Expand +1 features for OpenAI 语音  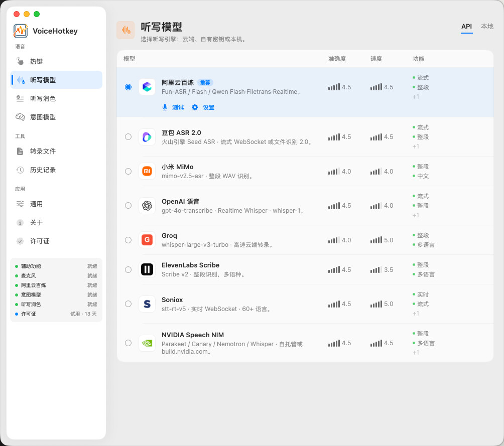[x=416, y=215]
